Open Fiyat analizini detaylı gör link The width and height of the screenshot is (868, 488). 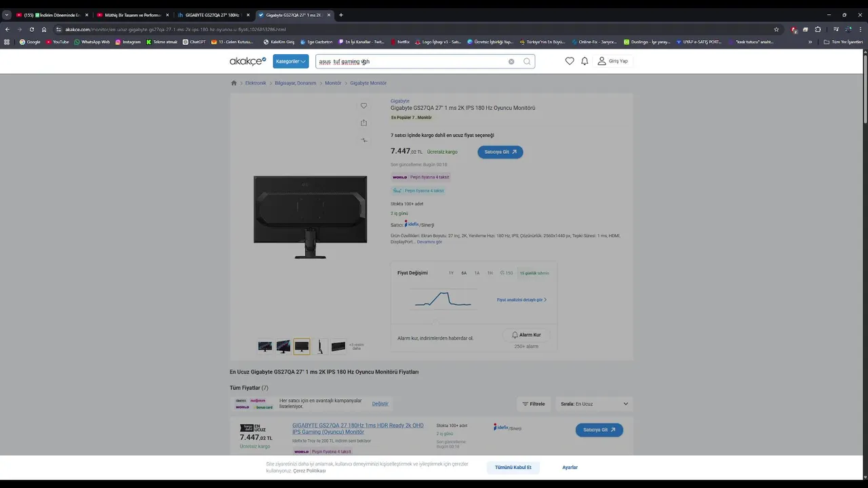tap(521, 300)
